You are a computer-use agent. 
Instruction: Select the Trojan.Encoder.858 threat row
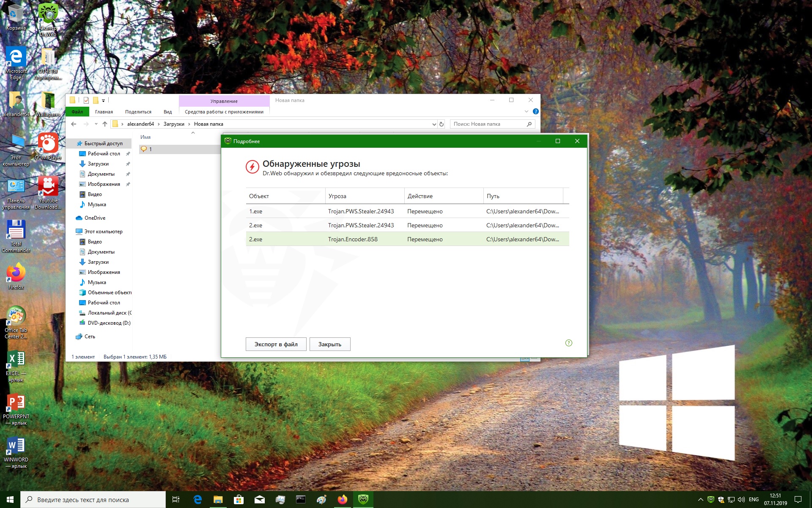pos(407,239)
